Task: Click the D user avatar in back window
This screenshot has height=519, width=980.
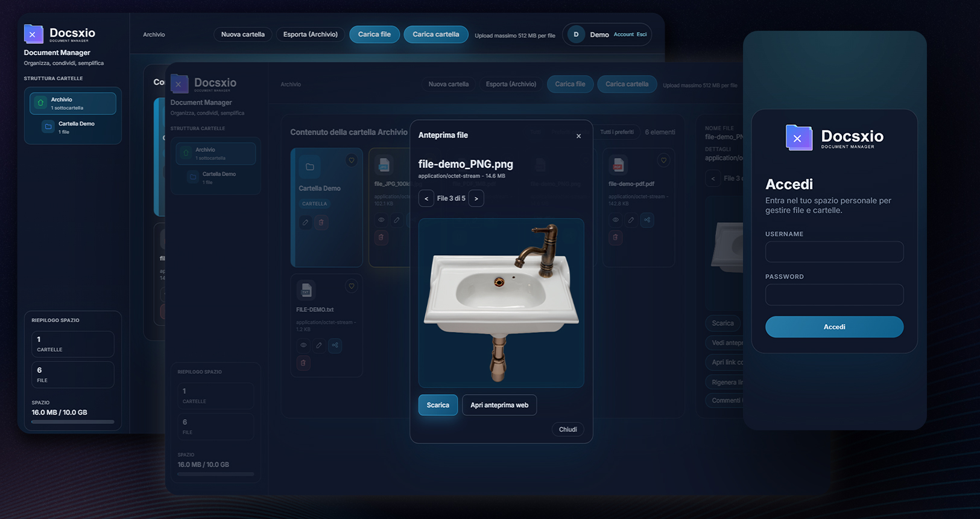Action: [x=576, y=34]
